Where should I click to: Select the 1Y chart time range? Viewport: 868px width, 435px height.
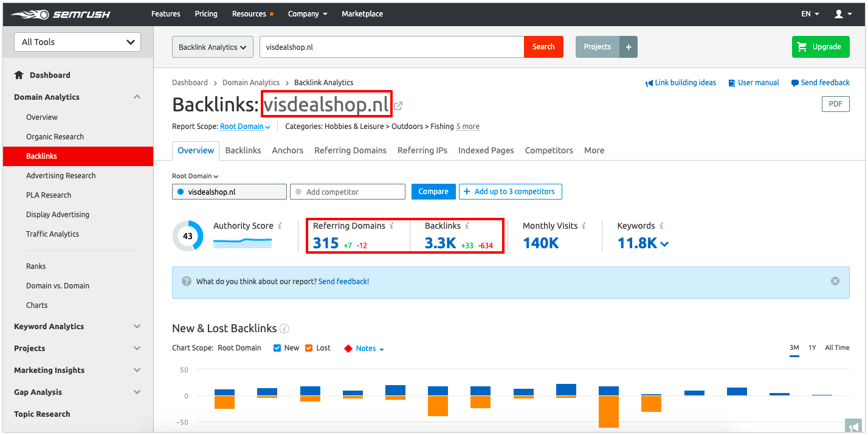812,347
